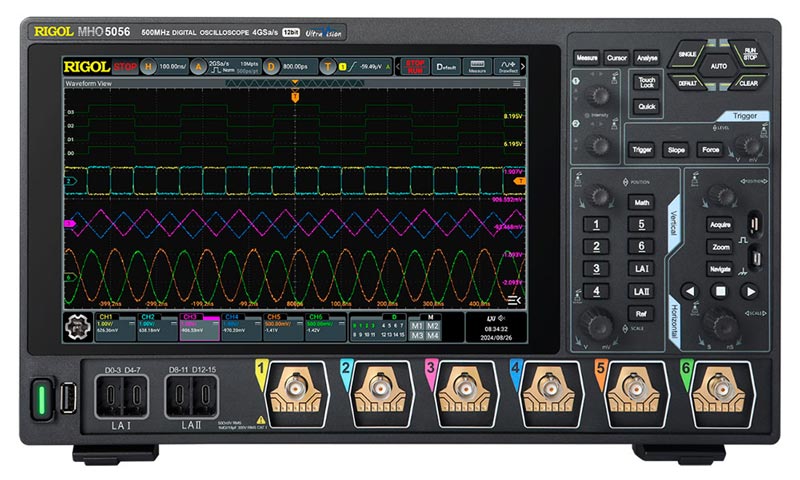Click the green power button

click(42, 399)
